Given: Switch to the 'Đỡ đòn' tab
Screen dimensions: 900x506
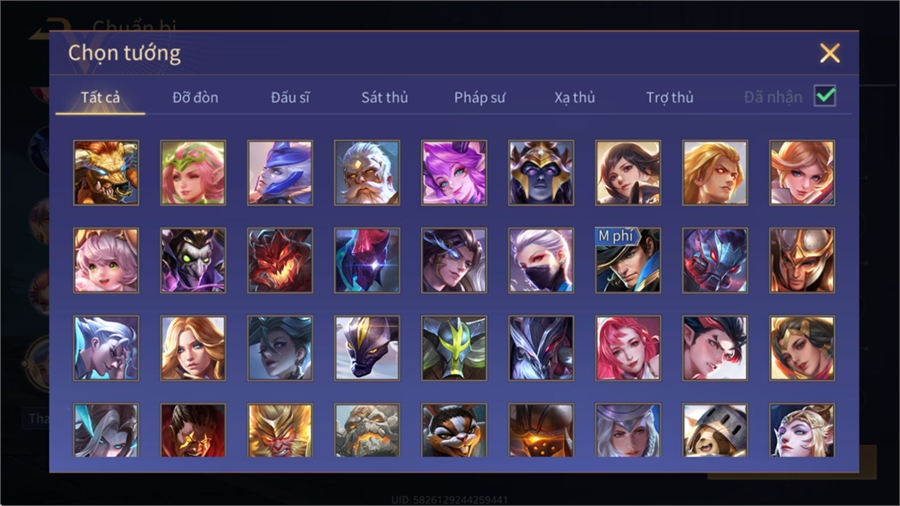Looking at the screenshot, I should (x=195, y=98).
